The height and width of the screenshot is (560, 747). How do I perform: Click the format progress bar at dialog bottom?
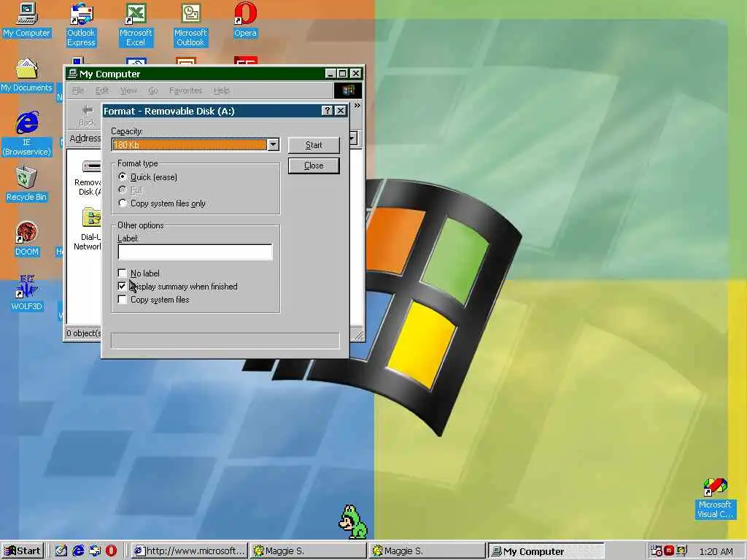(225, 341)
